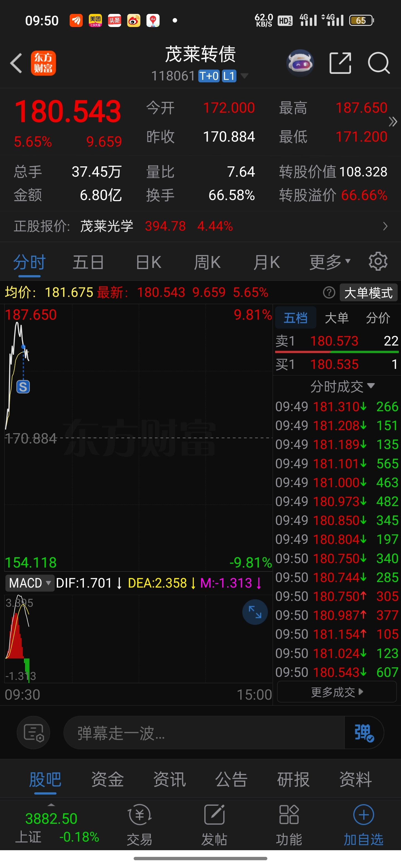Open the danmaku settings icon
The image size is (401, 868).
point(33,733)
